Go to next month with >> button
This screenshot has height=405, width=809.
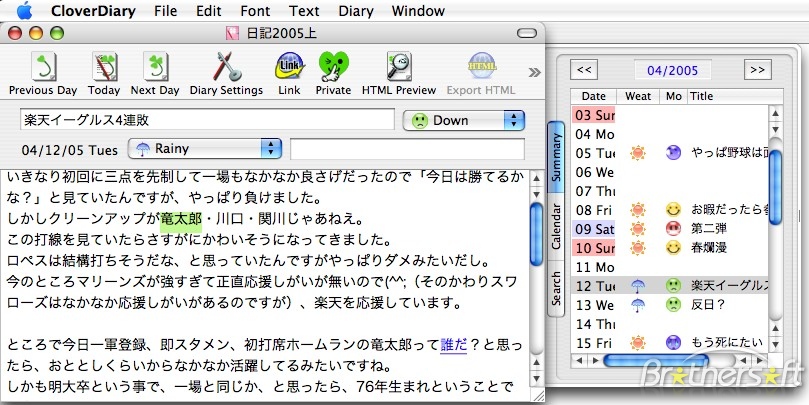point(757,70)
